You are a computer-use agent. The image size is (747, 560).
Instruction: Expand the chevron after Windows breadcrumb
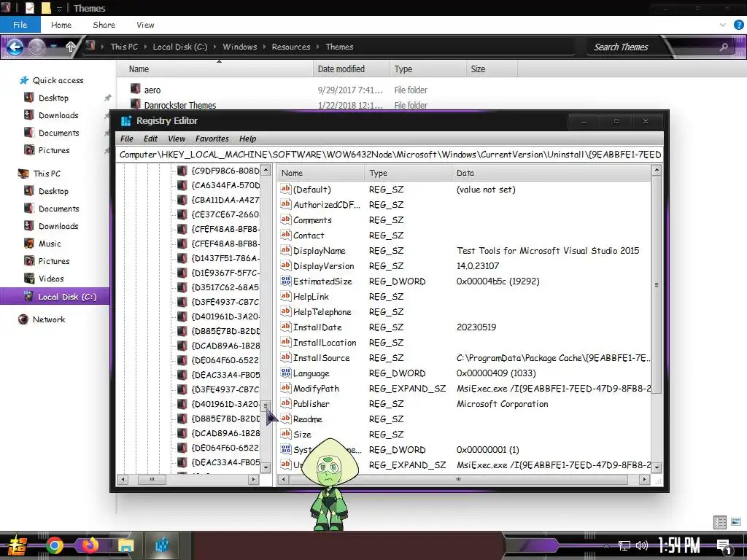pos(264,47)
